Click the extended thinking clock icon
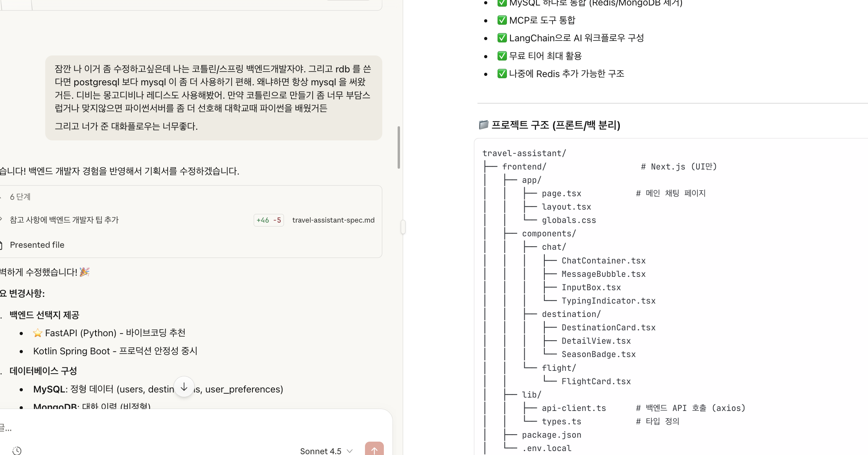 tap(17, 450)
